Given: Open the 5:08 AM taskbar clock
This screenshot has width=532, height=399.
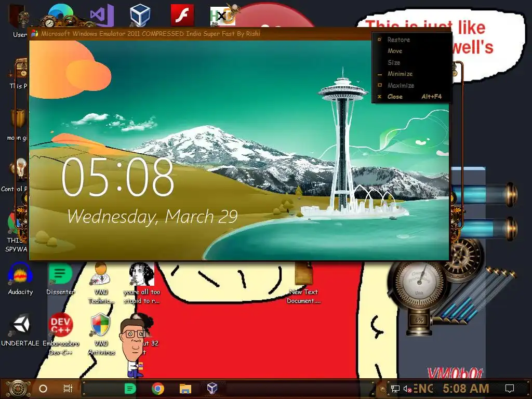Looking at the screenshot, I should pos(466,389).
